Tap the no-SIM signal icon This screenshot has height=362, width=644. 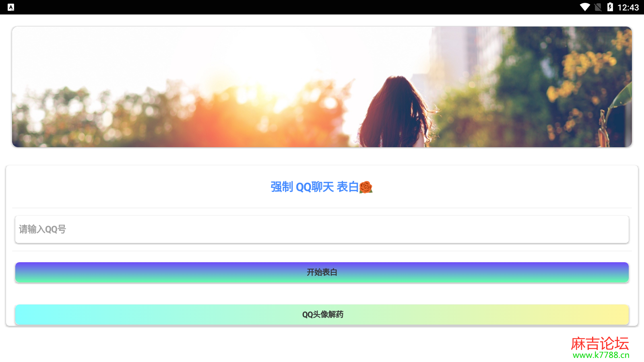598,7
